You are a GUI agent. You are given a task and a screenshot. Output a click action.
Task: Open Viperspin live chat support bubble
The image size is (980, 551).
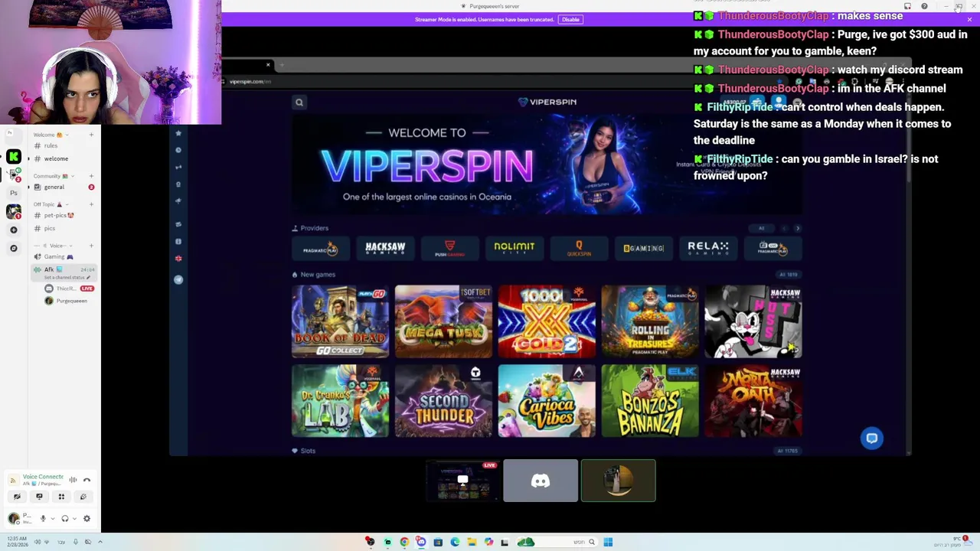(872, 438)
